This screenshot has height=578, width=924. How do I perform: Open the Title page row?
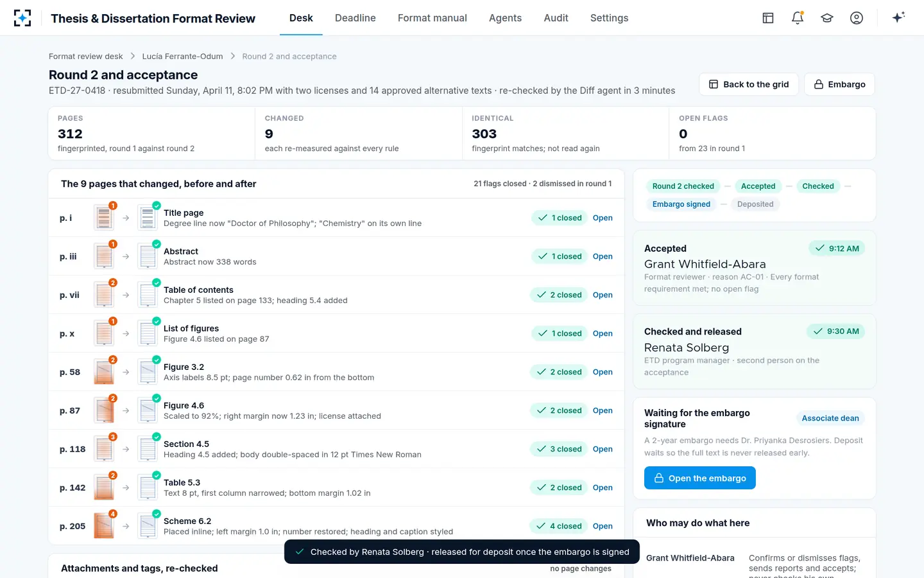coord(603,218)
